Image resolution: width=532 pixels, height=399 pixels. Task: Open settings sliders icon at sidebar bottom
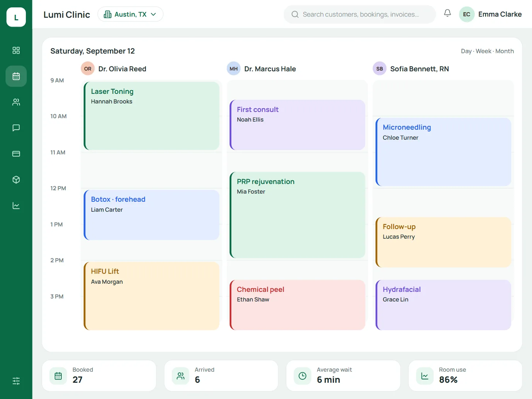(x=16, y=381)
